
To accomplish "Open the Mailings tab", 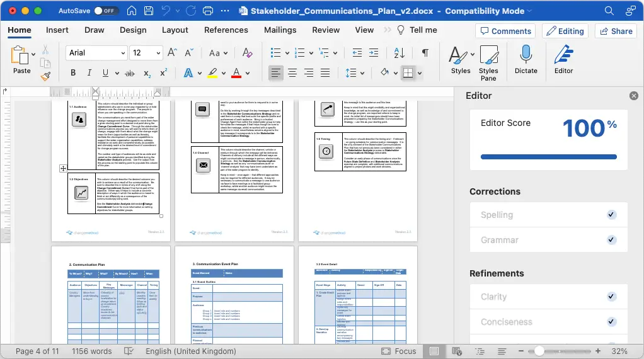I will tap(280, 30).
